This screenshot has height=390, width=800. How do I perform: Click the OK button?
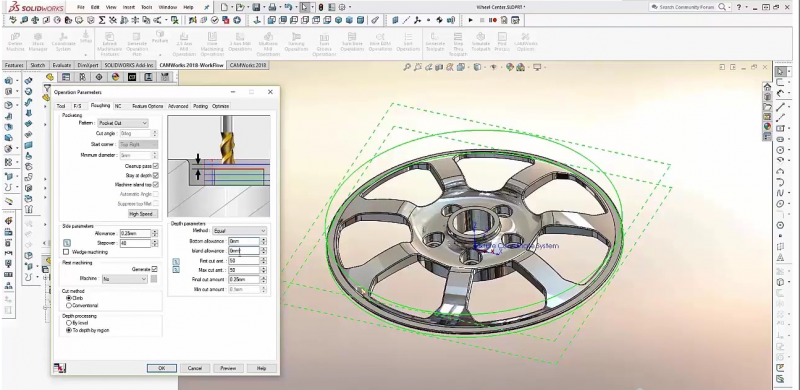(x=162, y=368)
